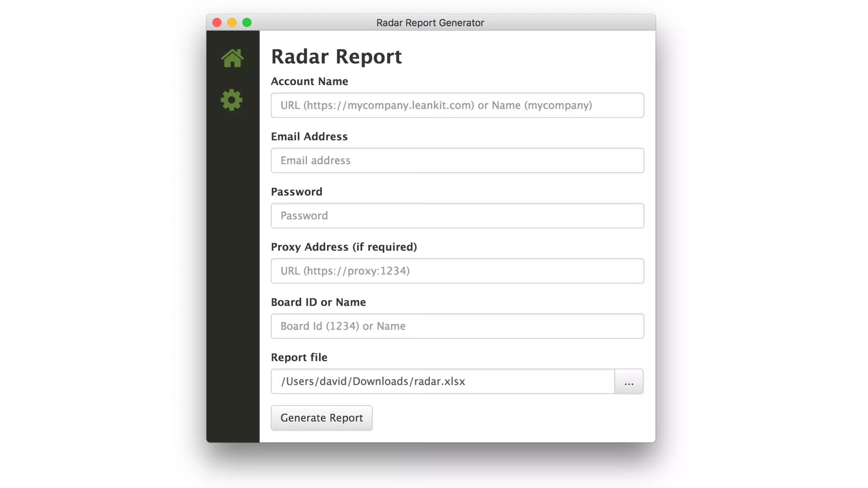
Task: Close the Radar Report Generator window
Action: tap(217, 22)
